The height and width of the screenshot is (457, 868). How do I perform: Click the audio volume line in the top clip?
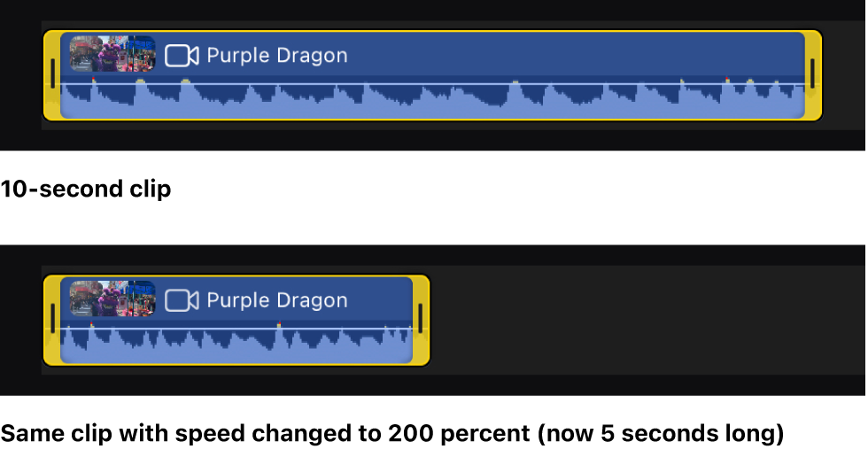443,85
